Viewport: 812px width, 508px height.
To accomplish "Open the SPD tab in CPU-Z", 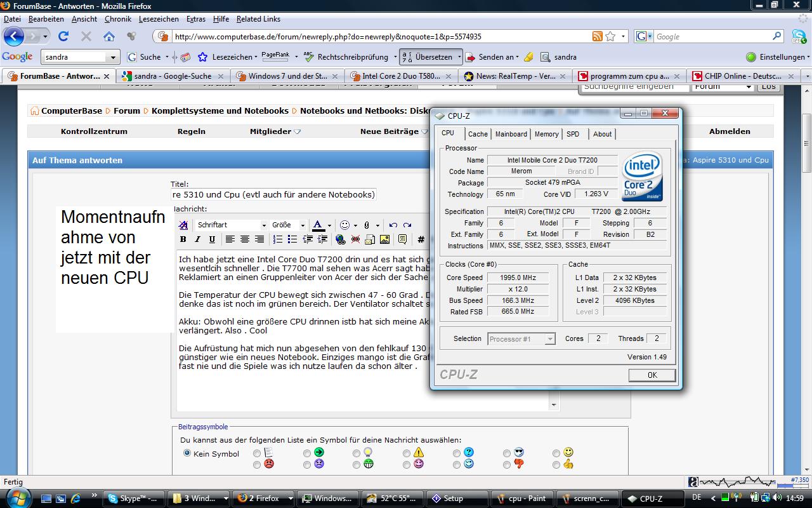I will coord(573,134).
